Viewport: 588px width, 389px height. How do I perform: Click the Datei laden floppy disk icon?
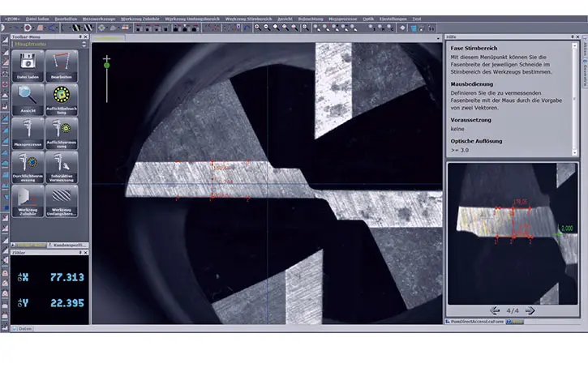click(28, 62)
